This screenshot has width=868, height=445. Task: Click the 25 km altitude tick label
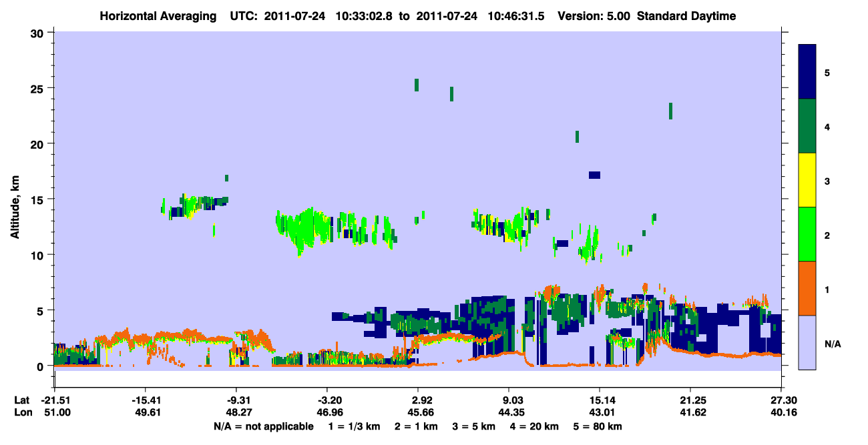39,88
